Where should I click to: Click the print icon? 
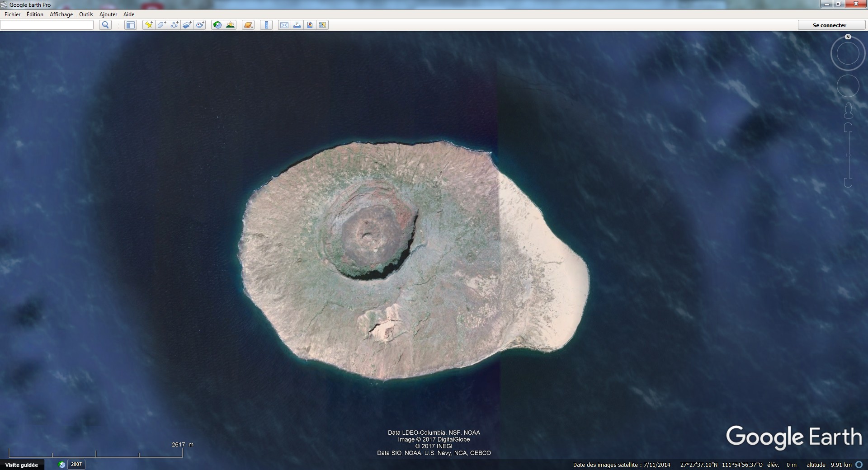[x=297, y=25]
